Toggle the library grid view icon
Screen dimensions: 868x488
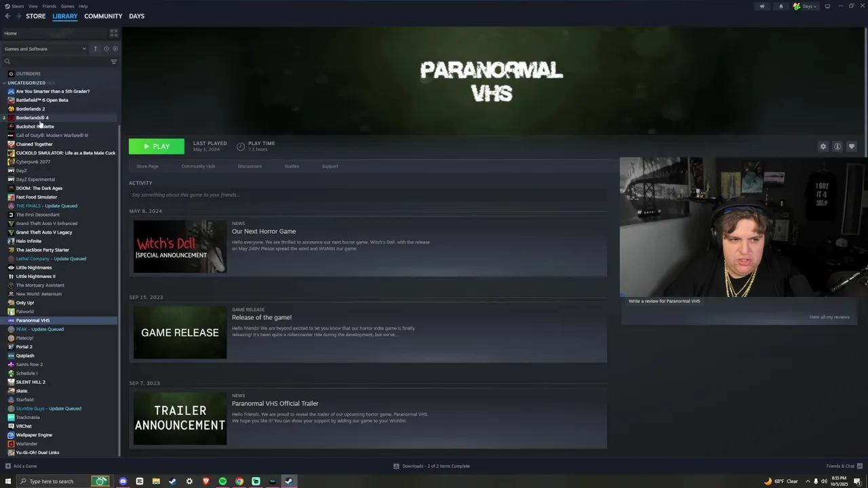[x=113, y=33]
